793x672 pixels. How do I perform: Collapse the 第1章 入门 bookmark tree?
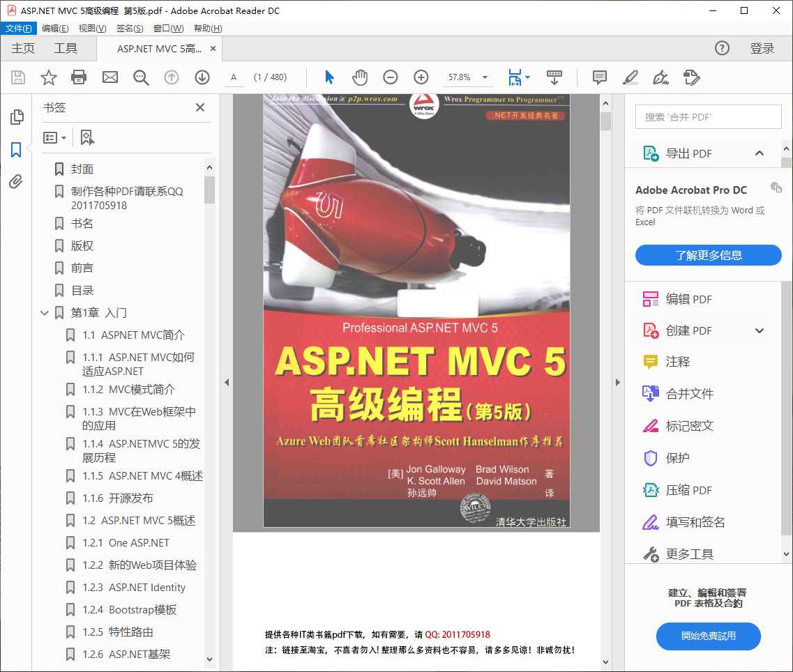click(x=45, y=313)
